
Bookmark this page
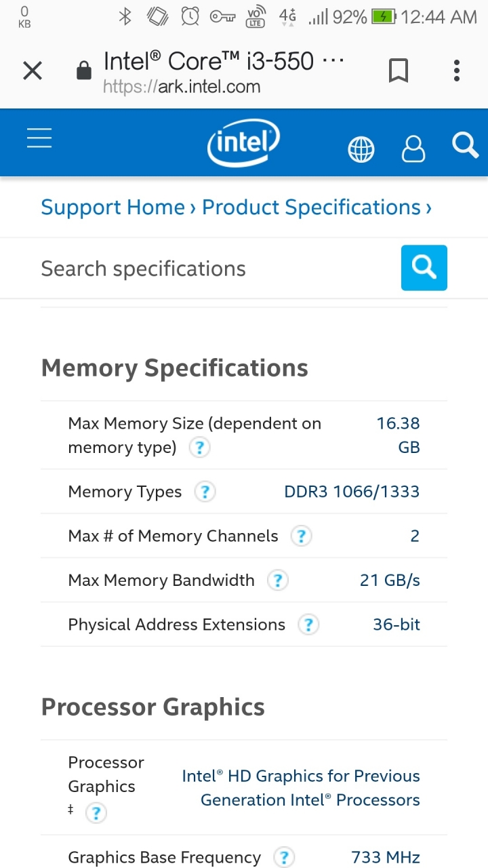[399, 71]
